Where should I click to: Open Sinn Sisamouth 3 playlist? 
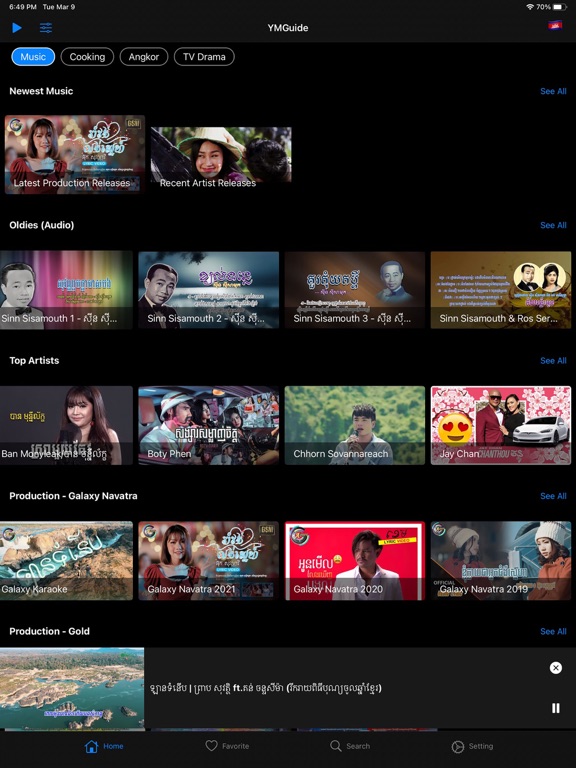coord(355,289)
